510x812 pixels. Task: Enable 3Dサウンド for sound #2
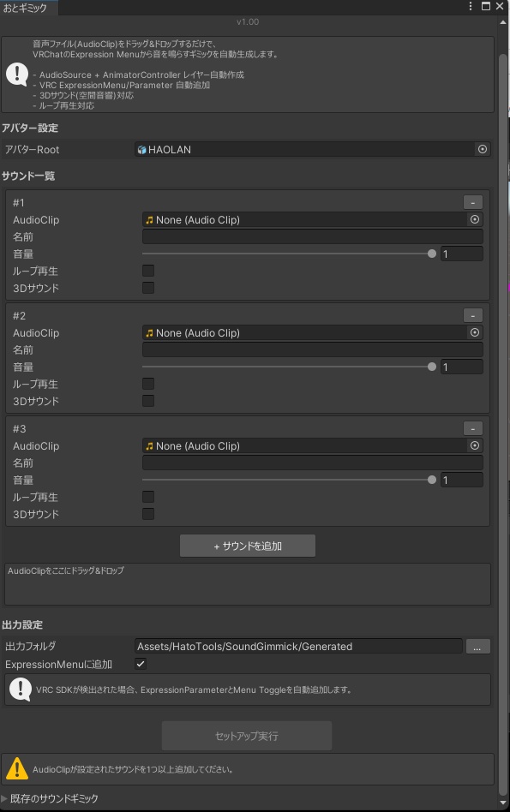(x=148, y=400)
